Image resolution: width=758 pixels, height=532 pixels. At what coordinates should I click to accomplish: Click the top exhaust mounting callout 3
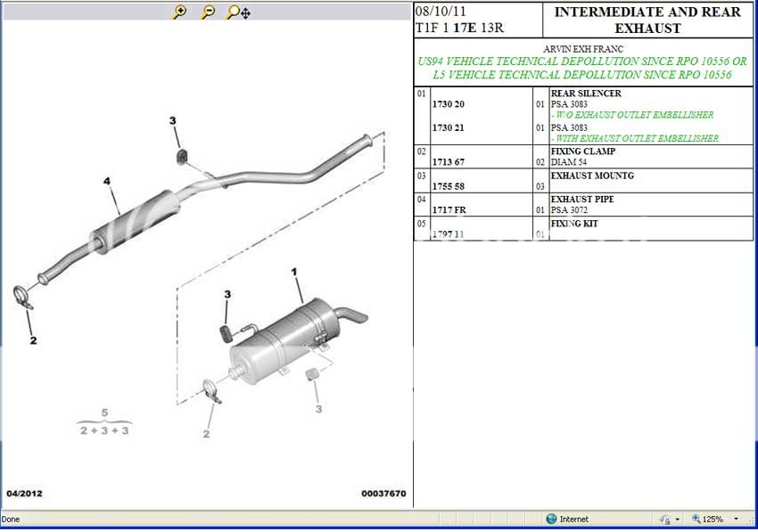pos(173,121)
